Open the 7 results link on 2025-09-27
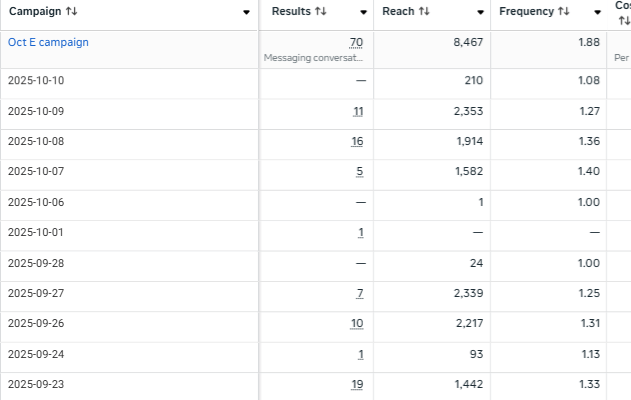The image size is (631, 400). click(x=360, y=294)
